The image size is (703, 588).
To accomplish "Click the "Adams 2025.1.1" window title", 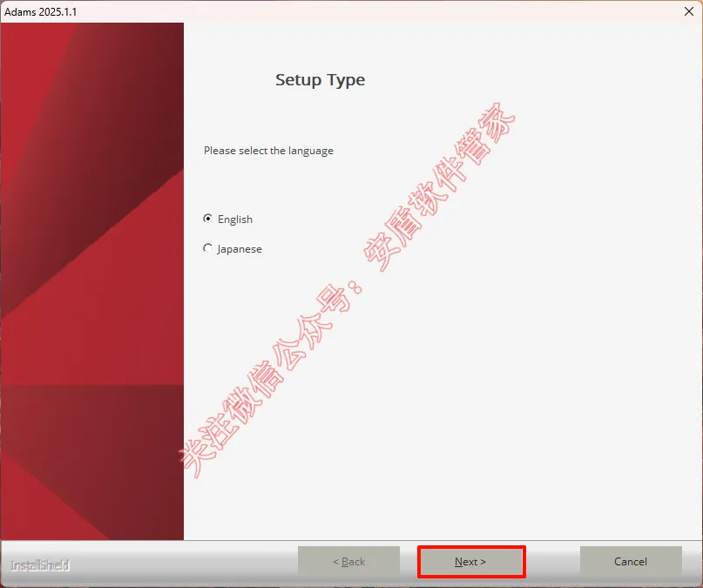I will (x=41, y=11).
